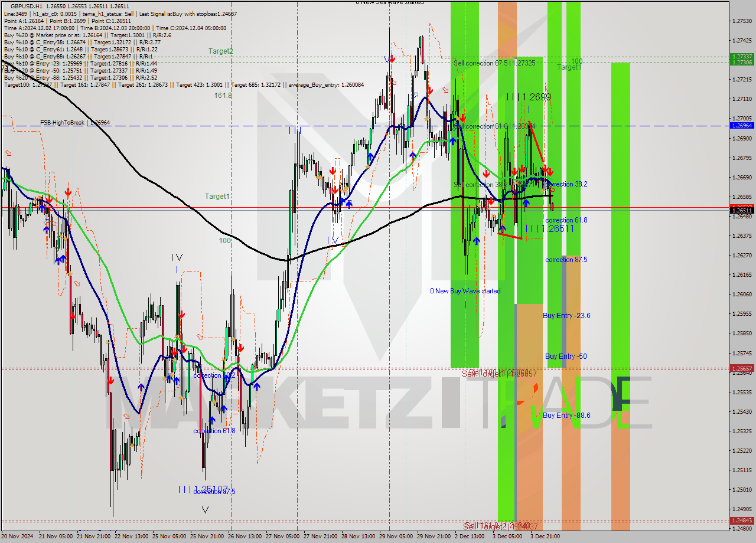Click the 1.27110 price axis value
The width and height of the screenshot is (756, 543).
coord(741,99)
